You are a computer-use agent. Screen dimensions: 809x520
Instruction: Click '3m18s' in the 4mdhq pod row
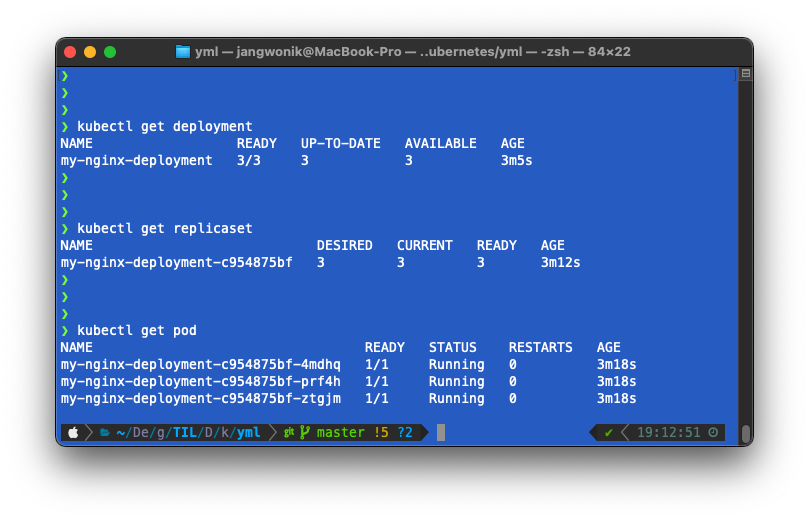click(617, 365)
